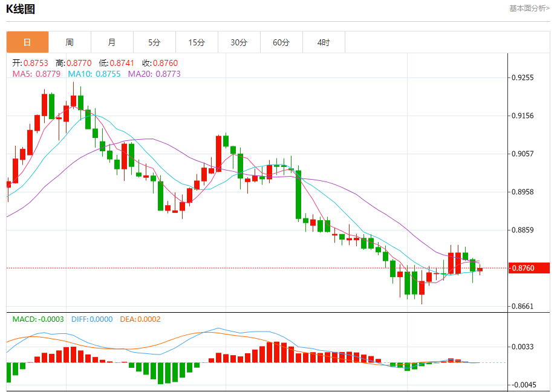Click the 开:0.8753 open value
Viewport: 557px width, 392px height.
30,63
